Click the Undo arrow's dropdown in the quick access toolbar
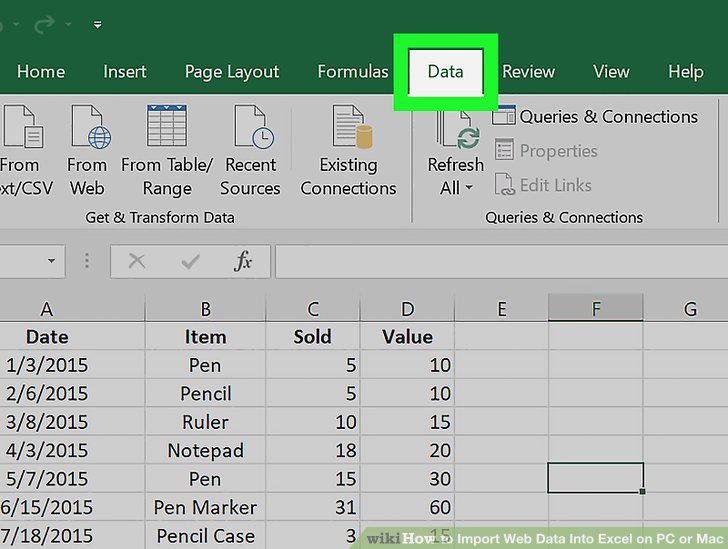728x549 pixels. tap(15, 24)
